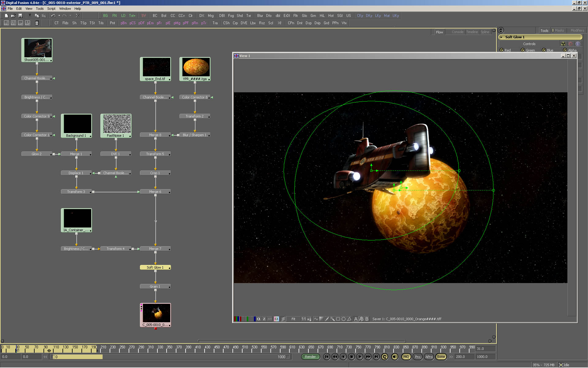The height and width of the screenshot is (368, 588).
Task: Click the Save floppy disk icon
Action: [x=20, y=16]
